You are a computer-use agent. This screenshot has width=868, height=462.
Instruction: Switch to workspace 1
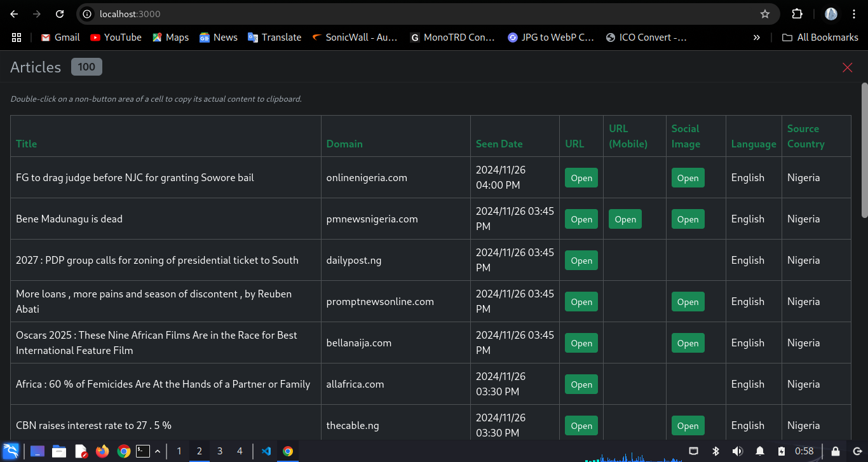179,451
